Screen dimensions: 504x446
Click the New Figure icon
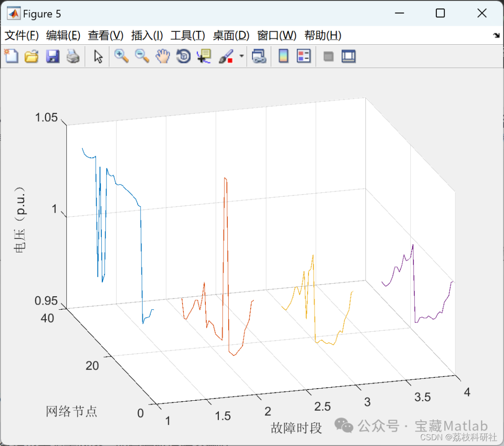[x=11, y=56]
